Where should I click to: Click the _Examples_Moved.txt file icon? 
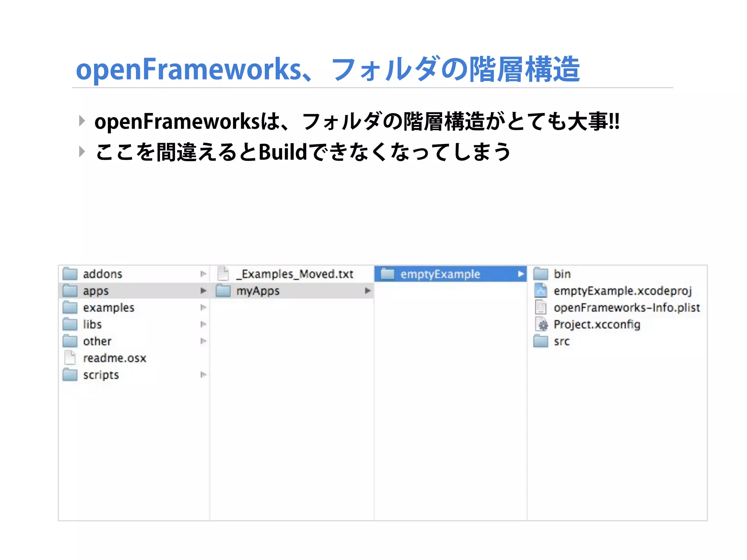[223, 274]
